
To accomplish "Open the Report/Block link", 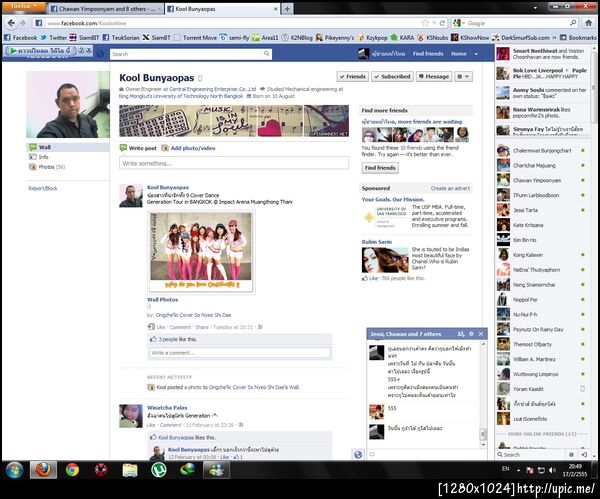I will point(43,188).
